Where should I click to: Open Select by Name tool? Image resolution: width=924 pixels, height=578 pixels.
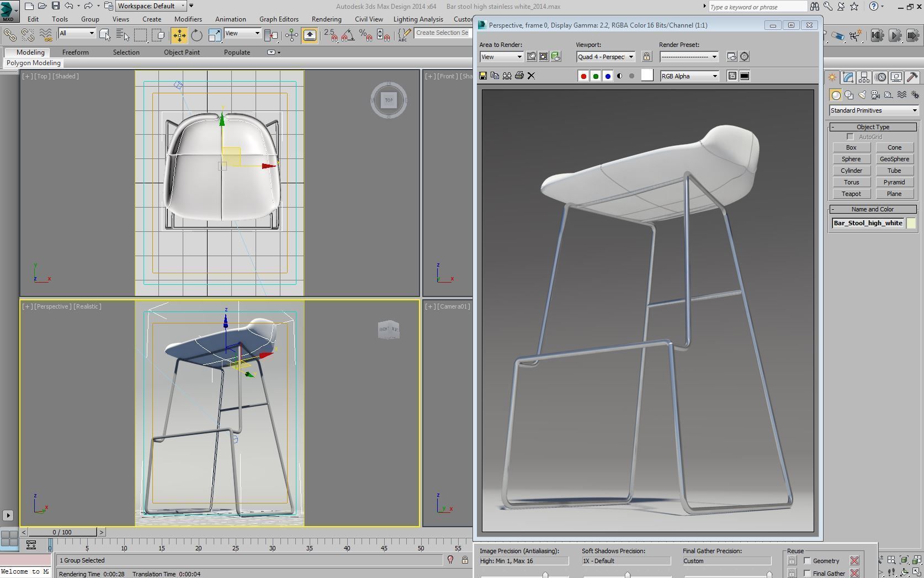(x=123, y=35)
